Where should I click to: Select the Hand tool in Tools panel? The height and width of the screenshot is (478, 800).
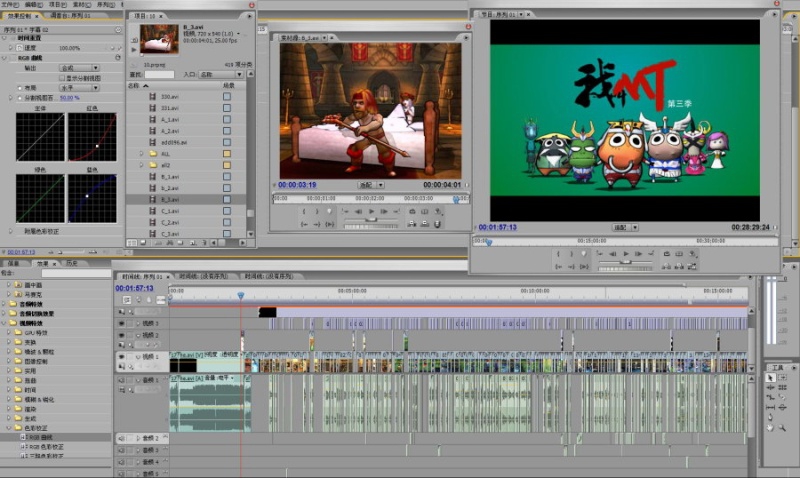(x=770, y=427)
